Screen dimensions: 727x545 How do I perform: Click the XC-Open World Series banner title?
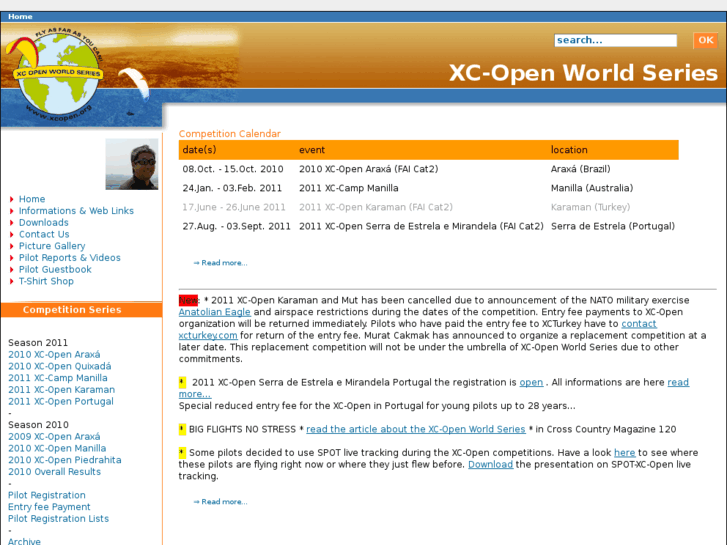tap(583, 73)
